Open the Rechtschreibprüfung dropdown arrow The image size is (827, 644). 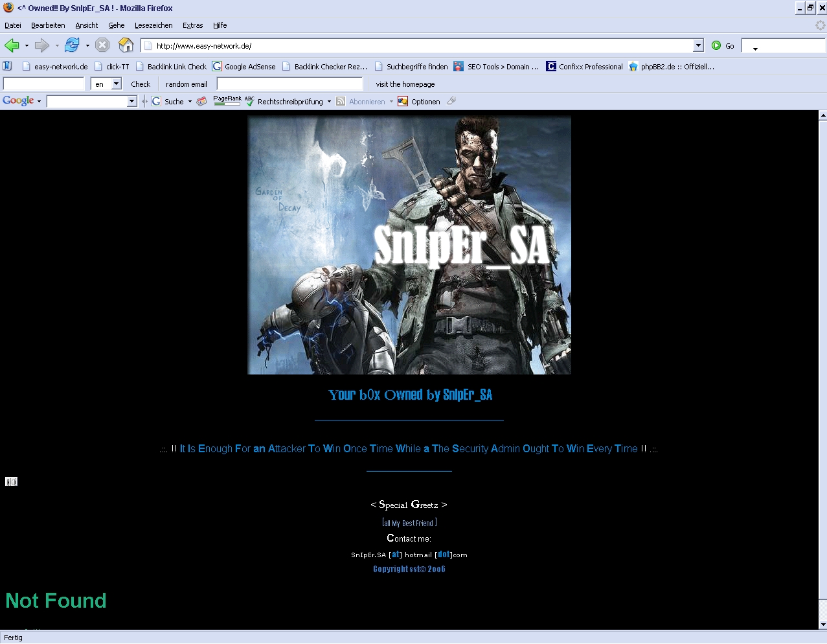pos(329,101)
